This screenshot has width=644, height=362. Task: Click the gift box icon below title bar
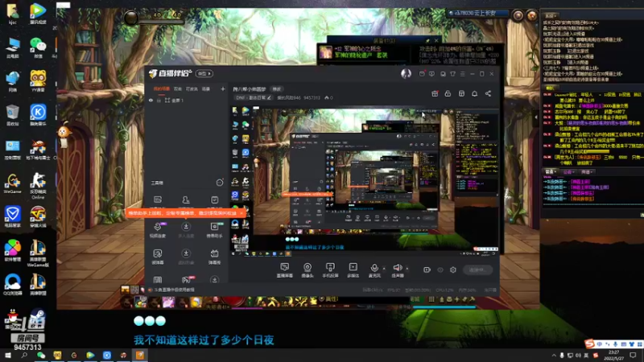(x=435, y=93)
